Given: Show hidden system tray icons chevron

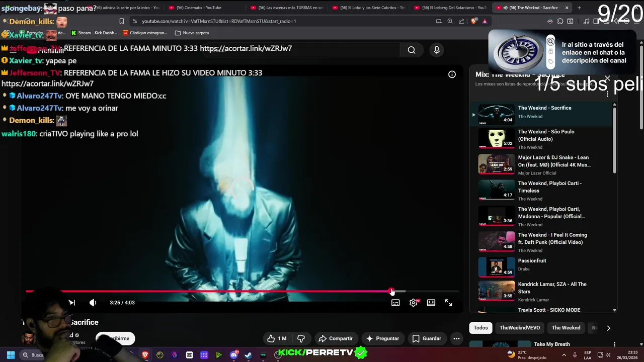Looking at the screenshot, I should 563,355.
